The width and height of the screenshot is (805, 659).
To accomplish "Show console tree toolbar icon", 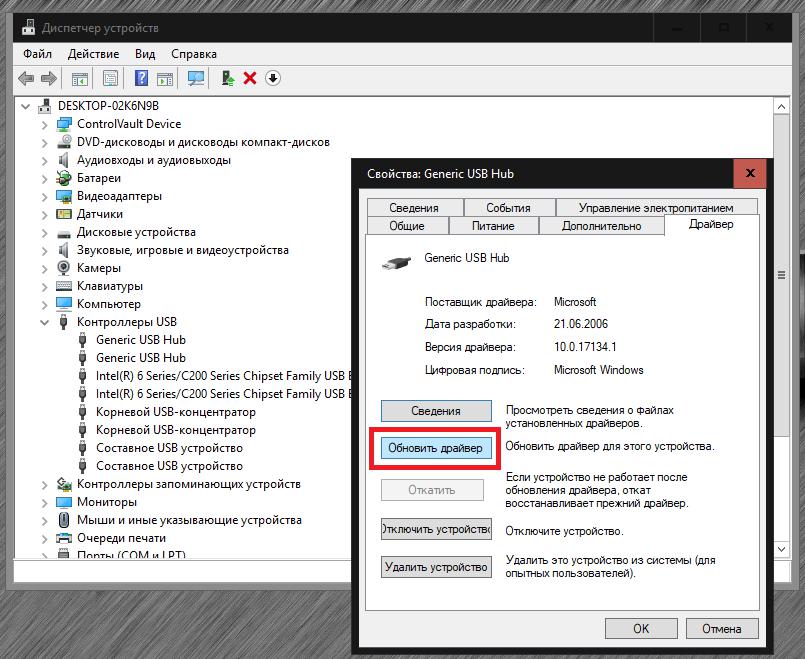I will pos(80,79).
